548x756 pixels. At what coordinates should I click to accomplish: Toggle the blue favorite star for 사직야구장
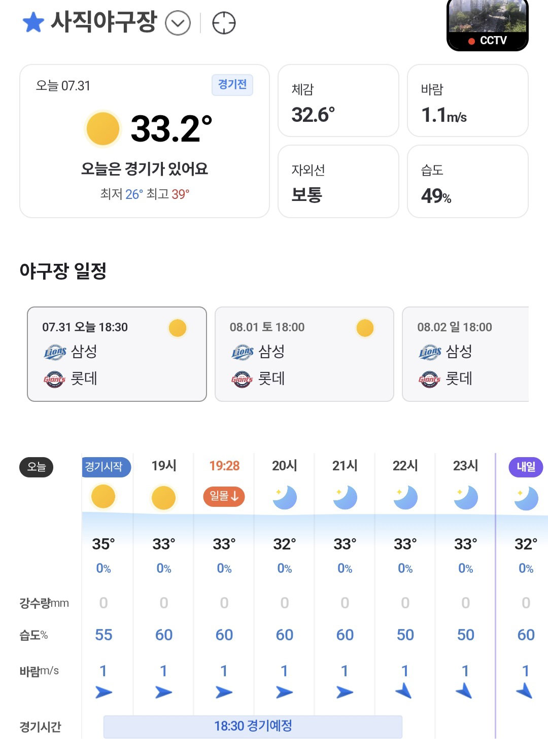coord(33,23)
